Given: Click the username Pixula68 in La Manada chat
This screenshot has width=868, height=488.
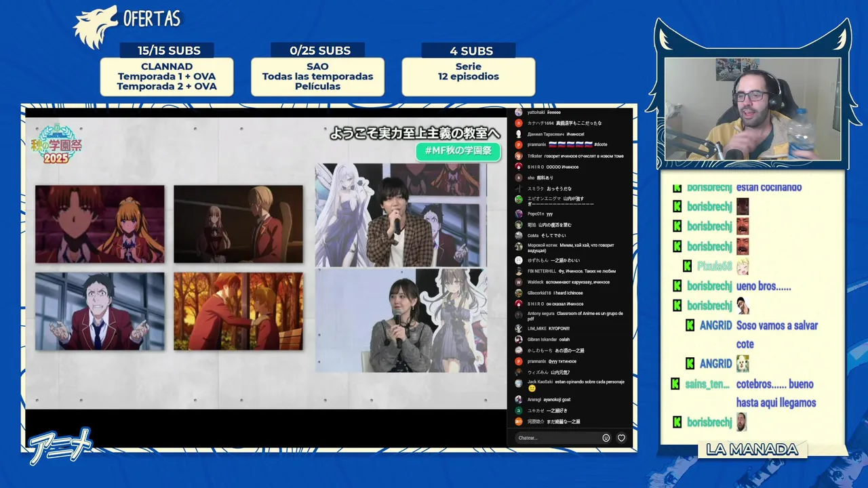Looking at the screenshot, I should tap(715, 266).
